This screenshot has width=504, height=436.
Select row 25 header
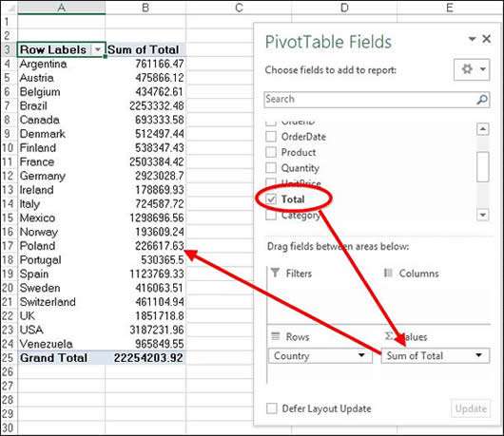click(x=8, y=358)
